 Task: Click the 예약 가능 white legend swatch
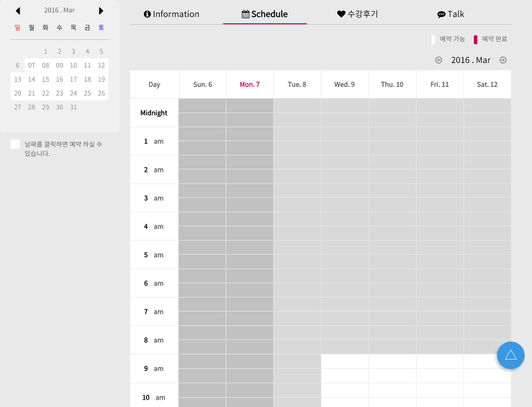(x=433, y=40)
